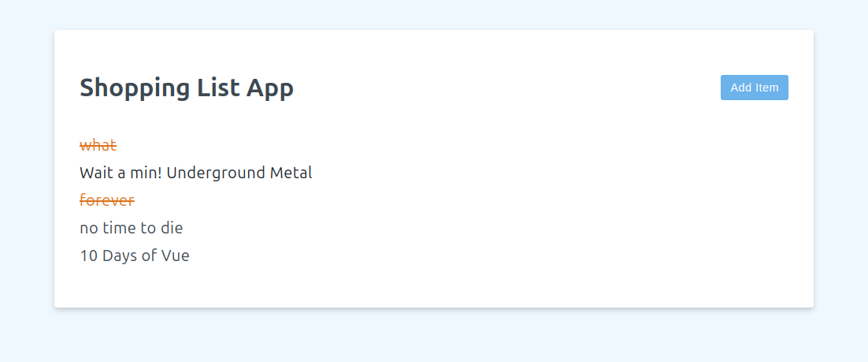Select the strikethrough 'forever' entry

(x=107, y=200)
